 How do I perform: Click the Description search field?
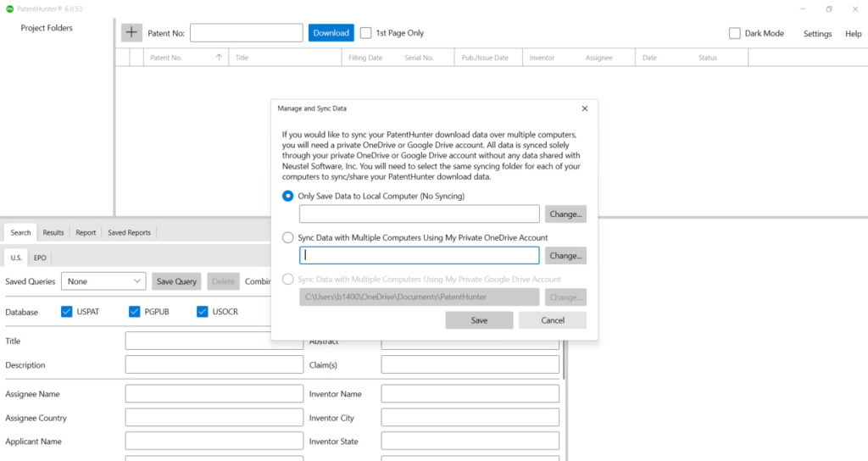[214, 364]
